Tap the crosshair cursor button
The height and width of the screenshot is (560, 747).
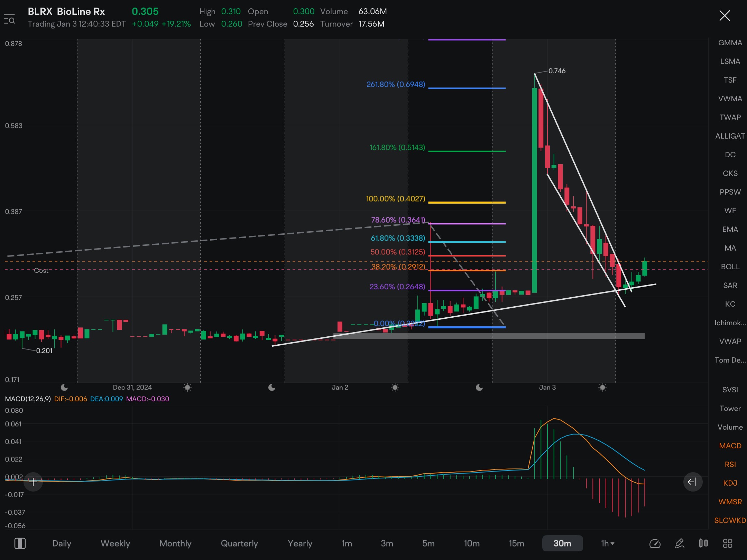(x=33, y=482)
